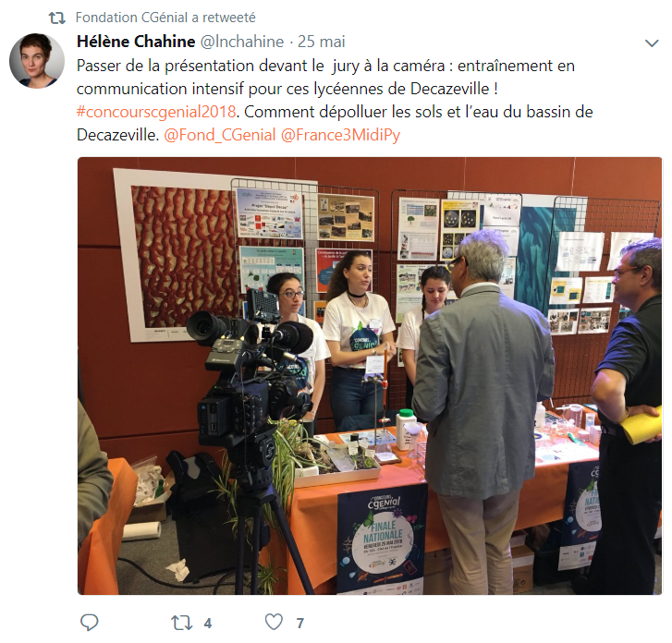This screenshot has width=672, height=643.
Task: Click the Fondation CGénial a retweeté label
Action: [165, 18]
